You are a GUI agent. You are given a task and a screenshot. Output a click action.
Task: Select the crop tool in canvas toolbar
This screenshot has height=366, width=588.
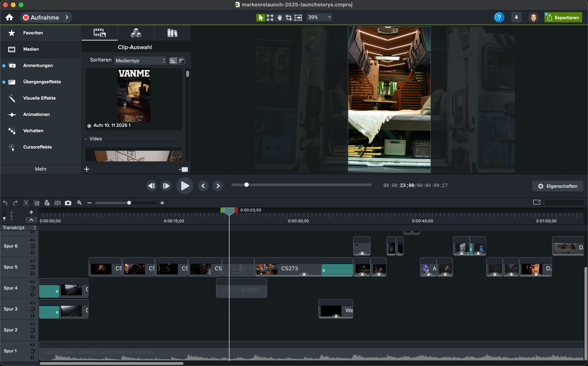tap(288, 17)
